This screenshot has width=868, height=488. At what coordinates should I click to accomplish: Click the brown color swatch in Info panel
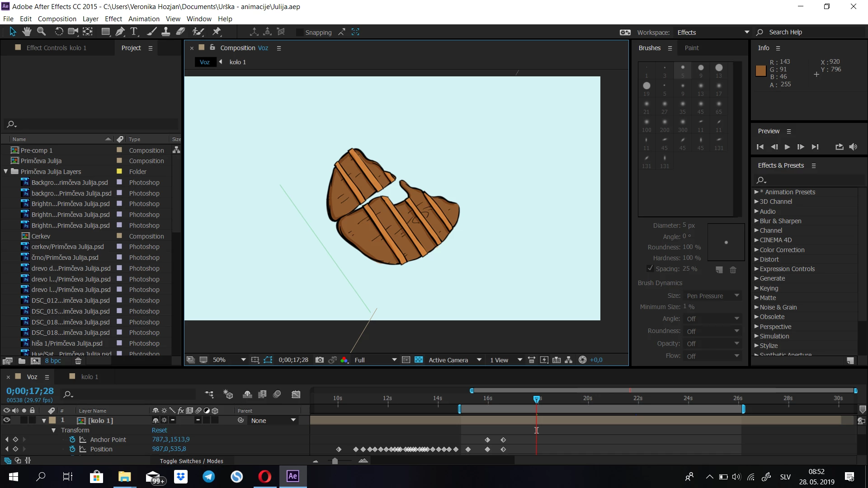coord(761,70)
